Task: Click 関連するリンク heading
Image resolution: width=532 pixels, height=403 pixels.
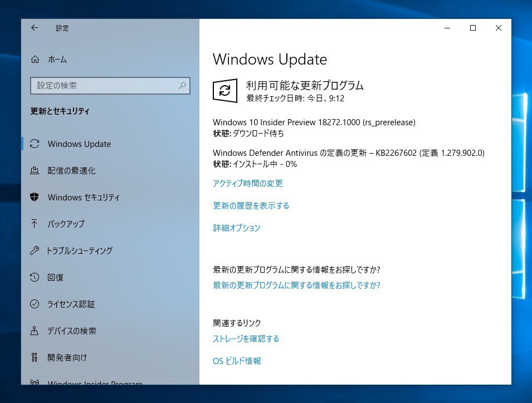Action: click(x=237, y=323)
